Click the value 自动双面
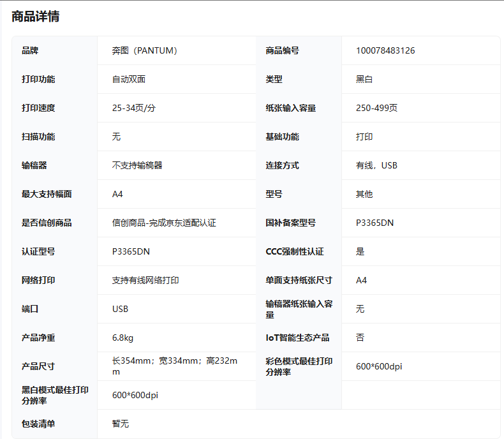 (x=129, y=79)
